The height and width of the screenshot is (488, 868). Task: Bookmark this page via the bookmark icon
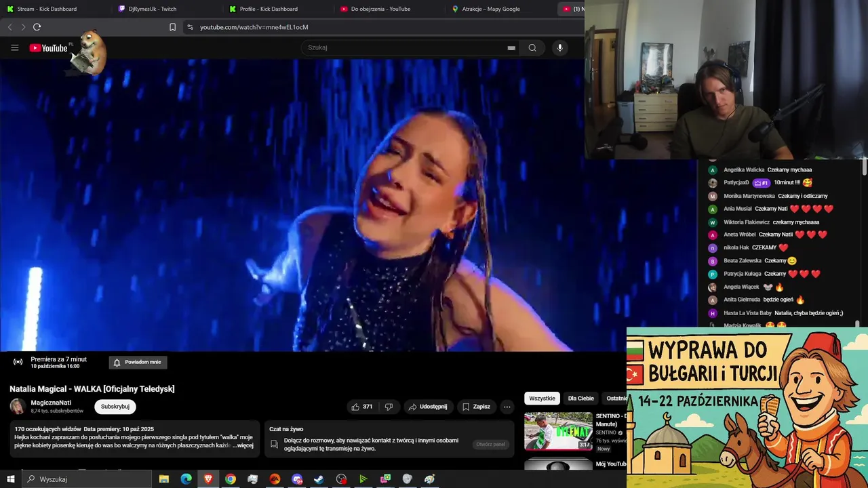pos(172,27)
